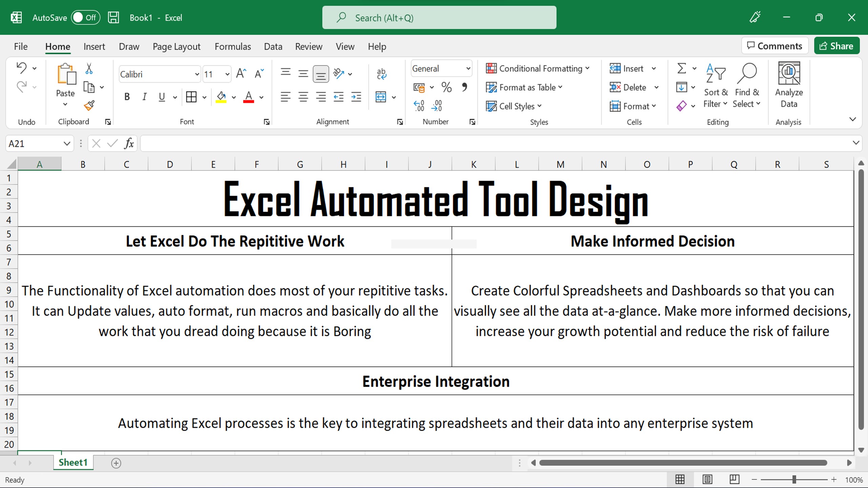This screenshot has height=488, width=868.
Task: Toggle Bold formatting
Action: tap(127, 97)
